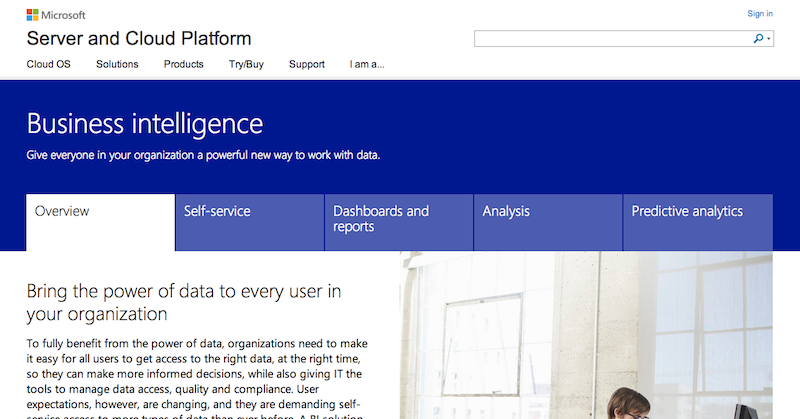Screen dimensions: 800x419
Task: Click the Microsoft logo
Action: 56,15
